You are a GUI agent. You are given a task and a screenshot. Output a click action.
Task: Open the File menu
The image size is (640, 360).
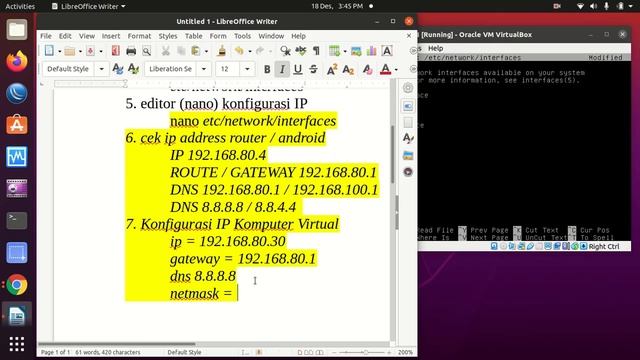coord(46,36)
